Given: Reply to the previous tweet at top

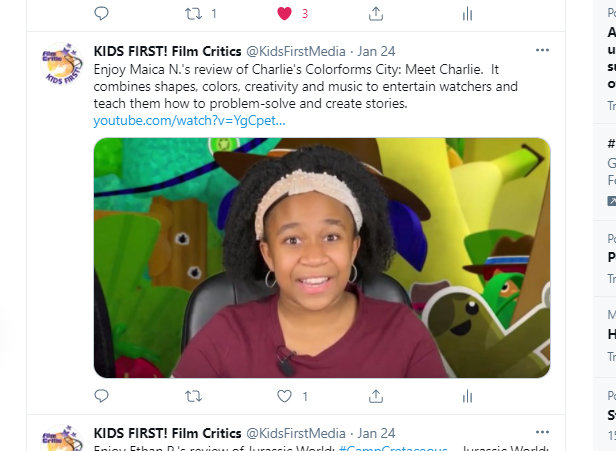Looking at the screenshot, I should pyautogui.click(x=101, y=14).
